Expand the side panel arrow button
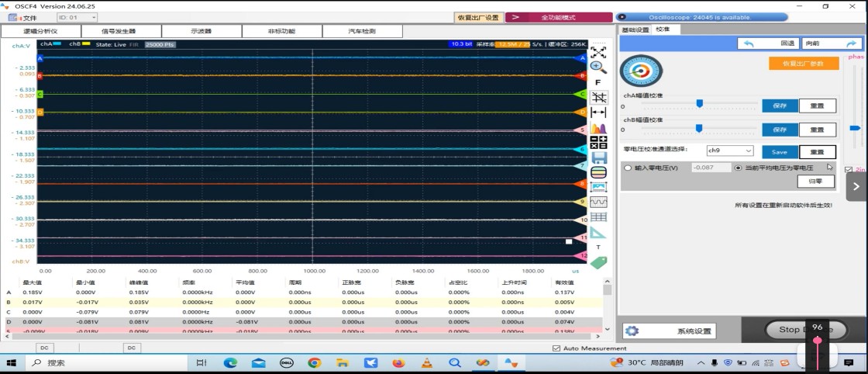The image size is (868, 374). pyautogui.click(x=856, y=187)
